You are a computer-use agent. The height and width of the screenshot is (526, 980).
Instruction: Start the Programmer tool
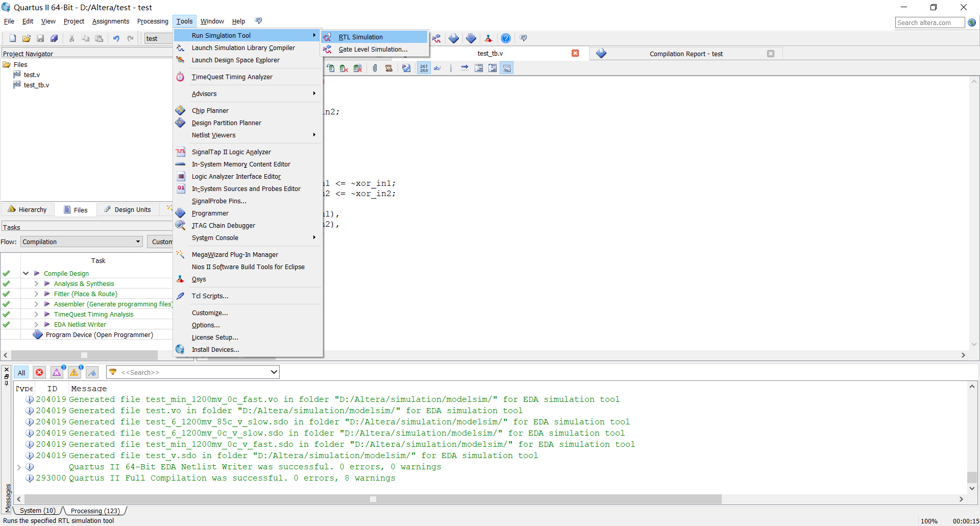209,213
